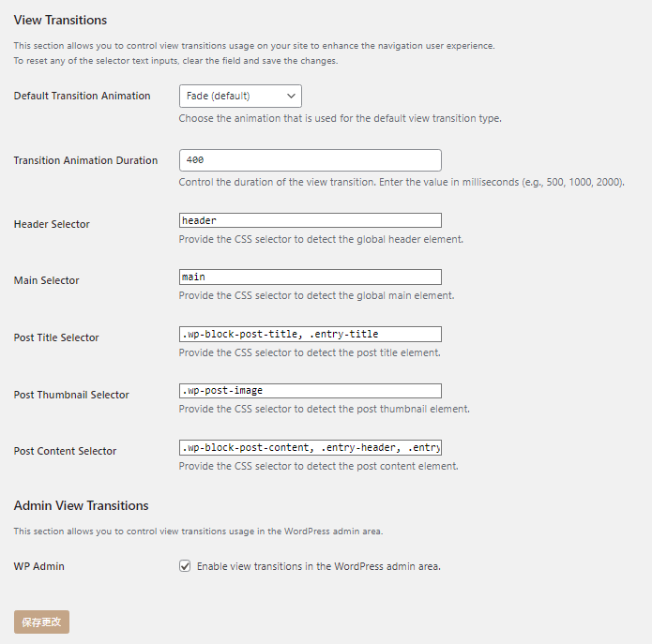652x644 pixels.
Task: Click the 'WP Admin' row label
Action: pos(38,566)
